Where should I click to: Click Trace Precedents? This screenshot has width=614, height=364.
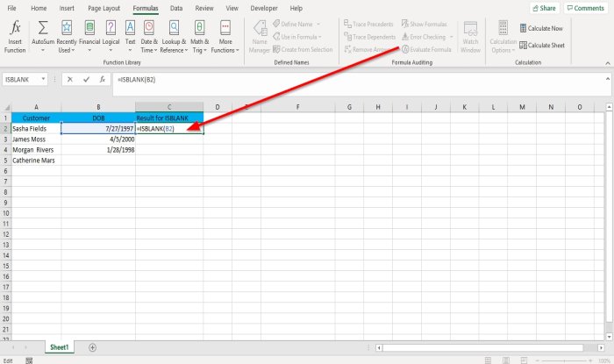click(368, 24)
